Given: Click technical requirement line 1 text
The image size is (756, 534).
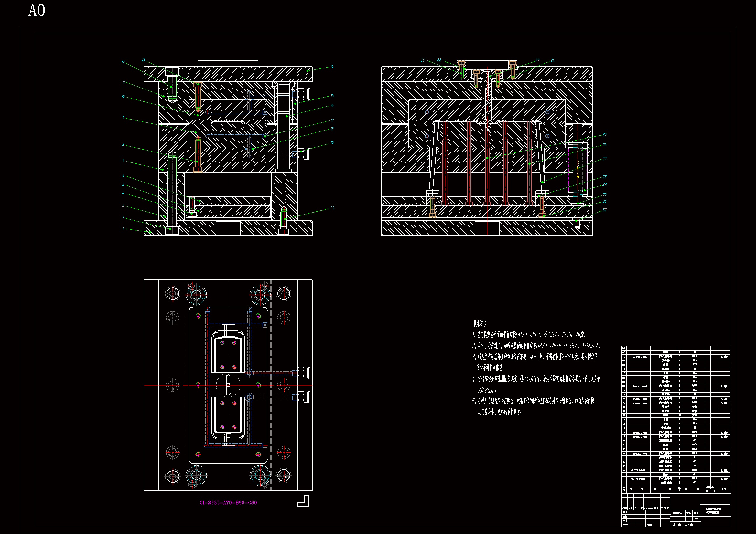Looking at the screenshot, I should [529, 335].
